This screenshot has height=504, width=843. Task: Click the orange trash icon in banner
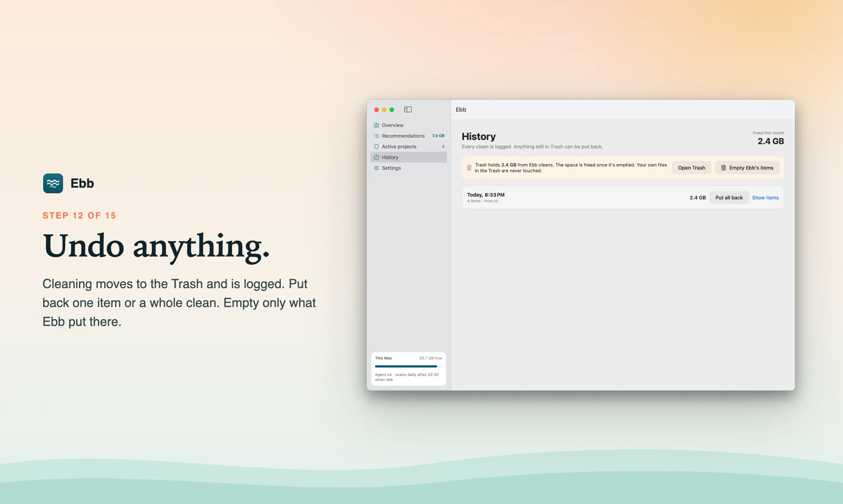point(469,168)
